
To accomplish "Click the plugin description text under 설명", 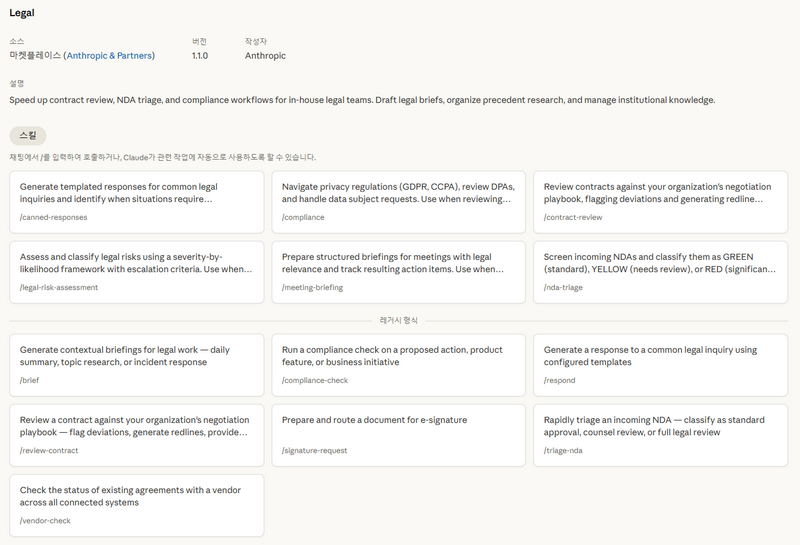I will (362, 100).
